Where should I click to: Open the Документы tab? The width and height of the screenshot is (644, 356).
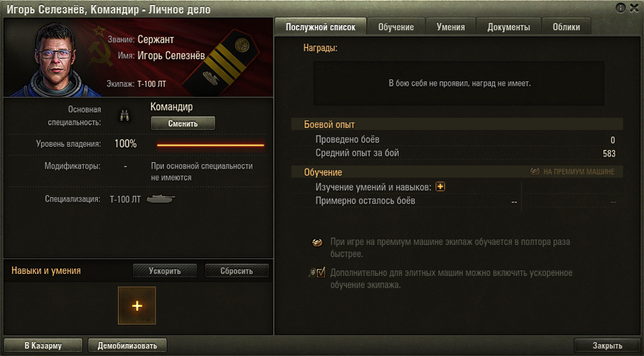508,27
